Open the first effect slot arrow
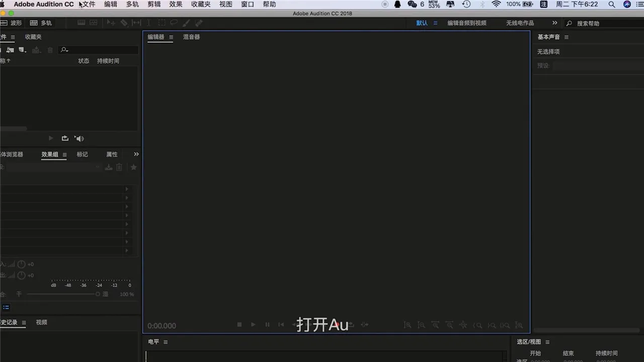 pyautogui.click(x=127, y=189)
